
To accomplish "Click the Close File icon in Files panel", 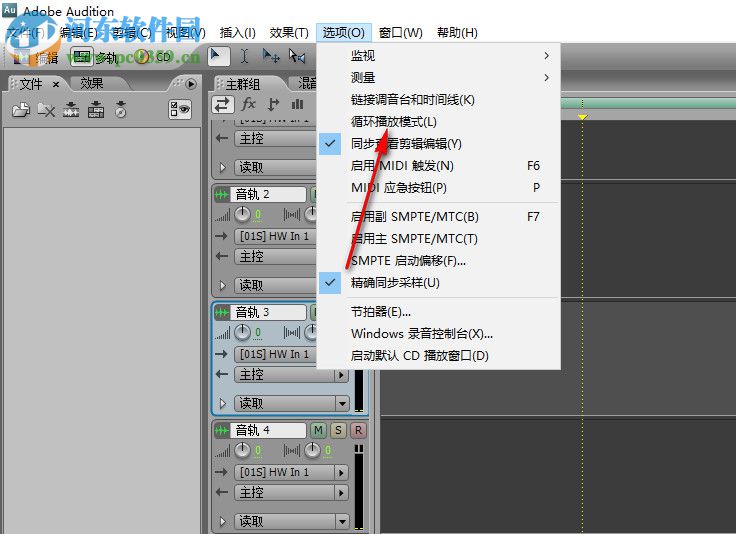I will 46,110.
